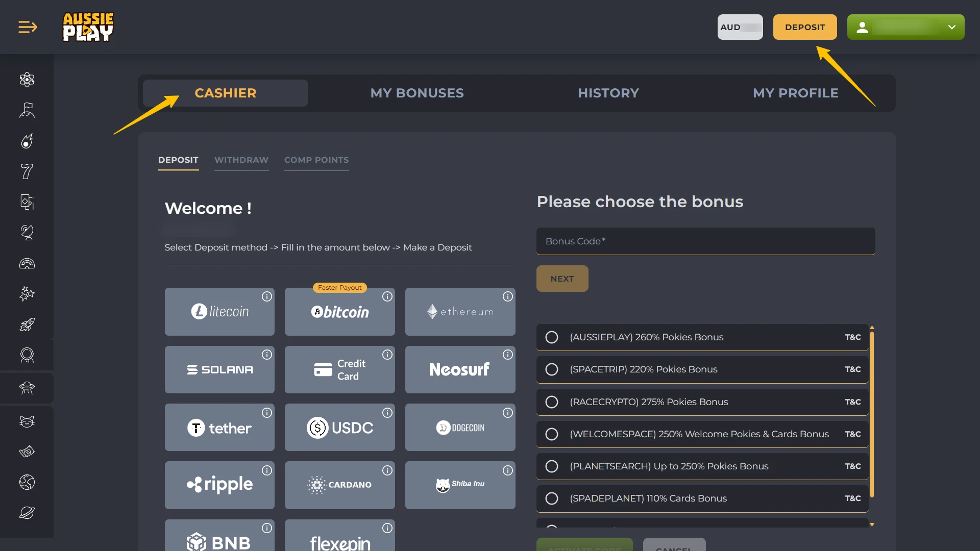Select SPADEPLANET 110% Cards Bonus radio
980x551 pixels.
click(552, 498)
